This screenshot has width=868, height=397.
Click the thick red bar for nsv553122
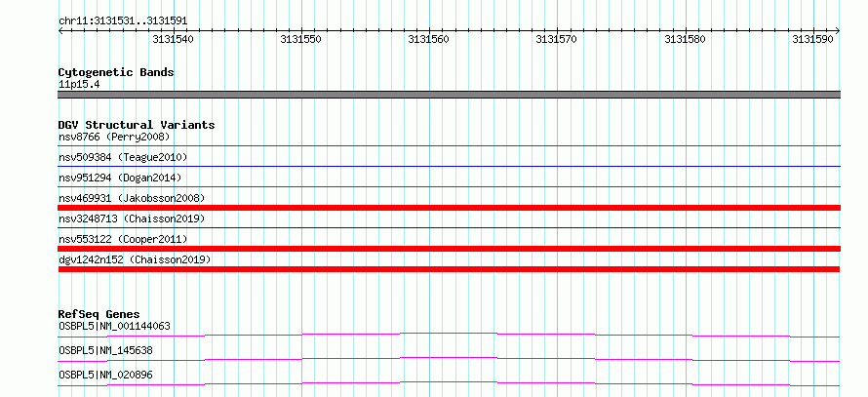(450, 249)
